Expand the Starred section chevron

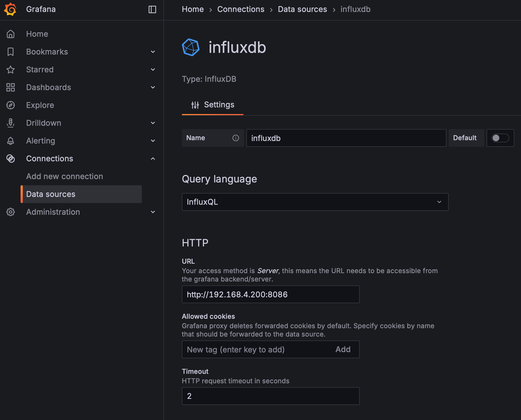(x=153, y=70)
